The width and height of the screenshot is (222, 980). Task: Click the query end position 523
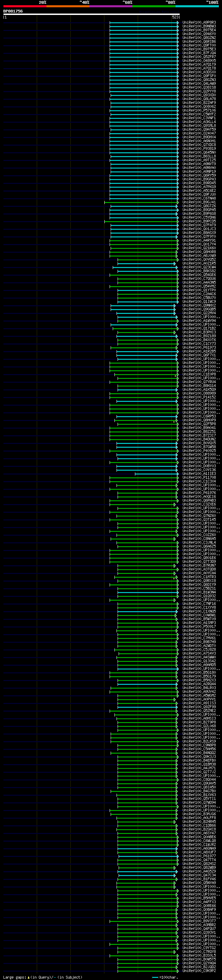coord(175,17)
